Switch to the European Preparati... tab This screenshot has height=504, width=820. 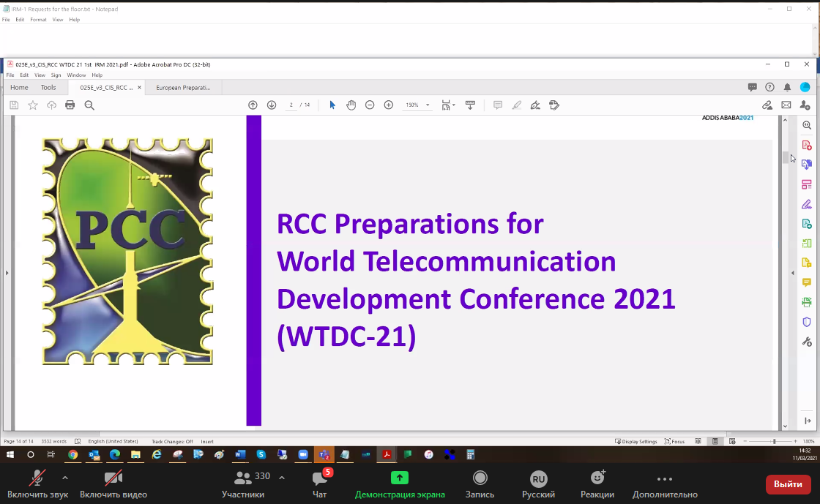[183, 87]
